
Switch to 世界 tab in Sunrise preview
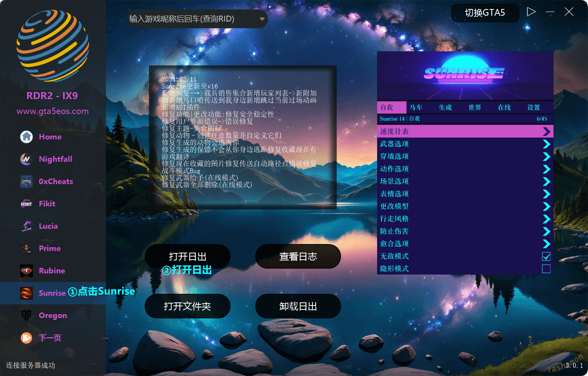475,107
